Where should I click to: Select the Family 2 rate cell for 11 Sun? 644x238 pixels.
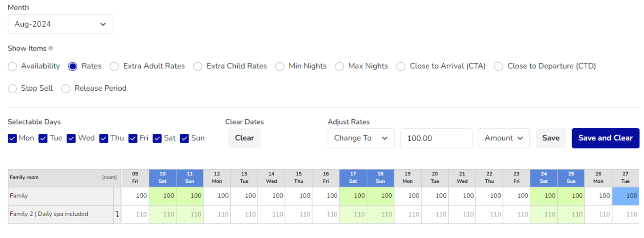coord(190,214)
